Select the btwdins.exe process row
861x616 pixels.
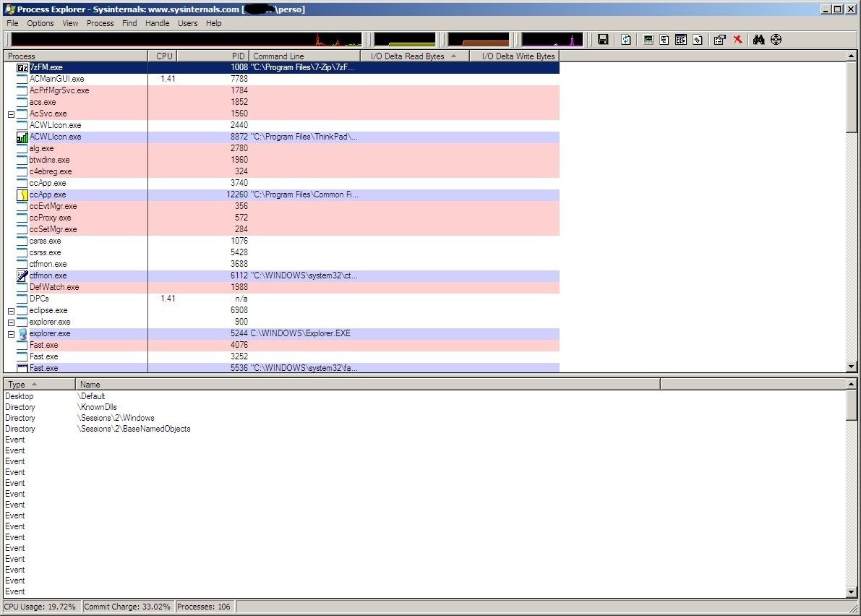click(x=282, y=160)
